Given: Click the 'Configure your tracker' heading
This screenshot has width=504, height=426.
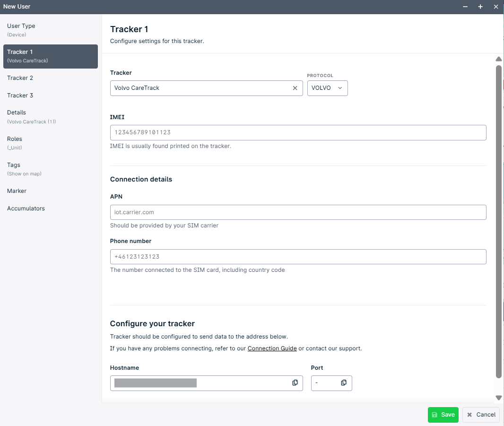Looking at the screenshot, I should (152, 323).
